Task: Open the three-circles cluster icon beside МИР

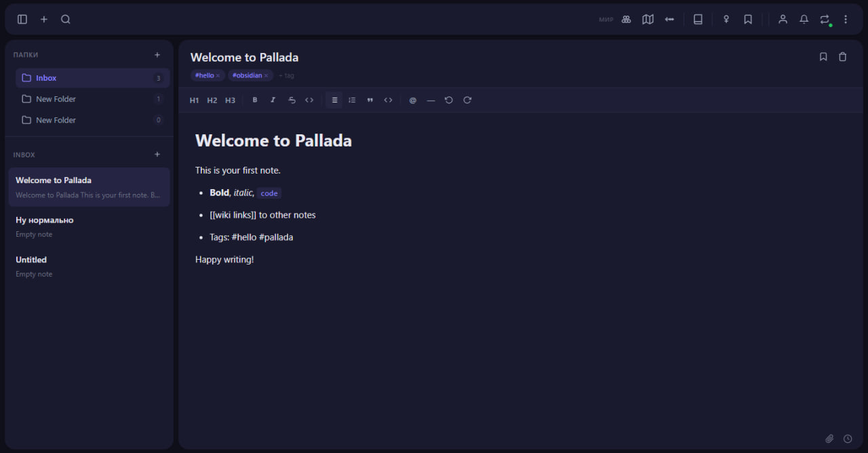Action: click(x=627, y=20)
